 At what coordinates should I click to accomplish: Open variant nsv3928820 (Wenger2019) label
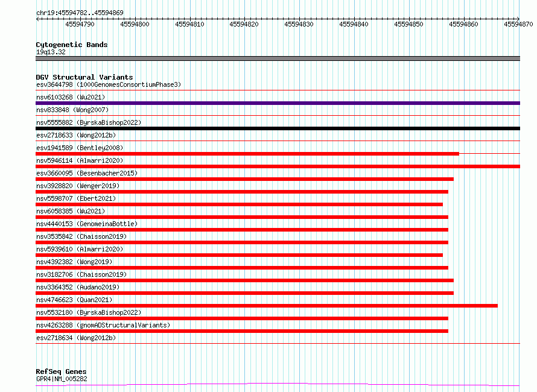click(78, 186)
